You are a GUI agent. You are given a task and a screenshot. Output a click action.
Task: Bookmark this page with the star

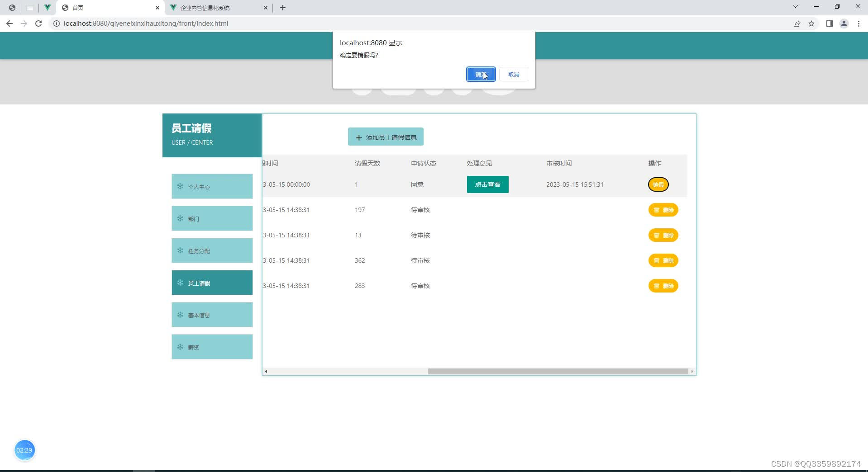point(811,24)
